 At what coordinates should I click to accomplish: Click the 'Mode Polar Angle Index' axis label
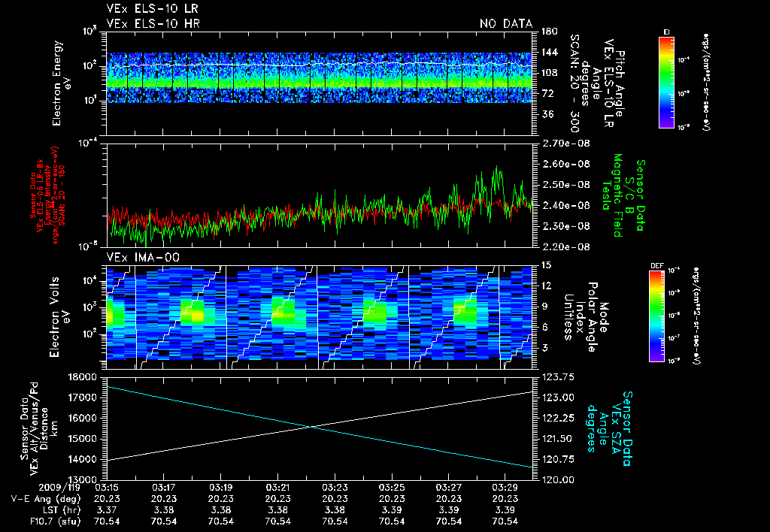(x=592, y=317)
